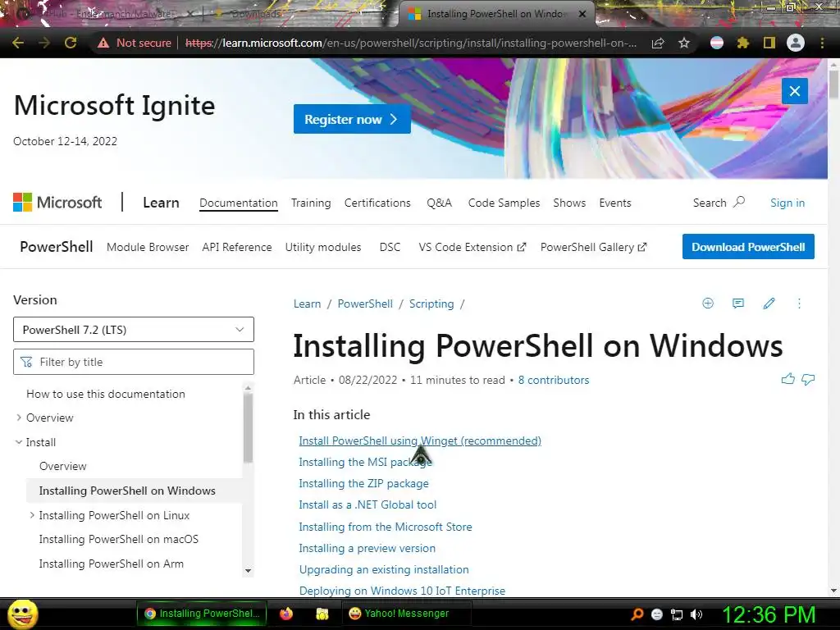Image resolution: width=840 pixels, height=630 pixels.
Task: Open Yahoo! Messenger taskbar item
Action: (x=406, y=614)
